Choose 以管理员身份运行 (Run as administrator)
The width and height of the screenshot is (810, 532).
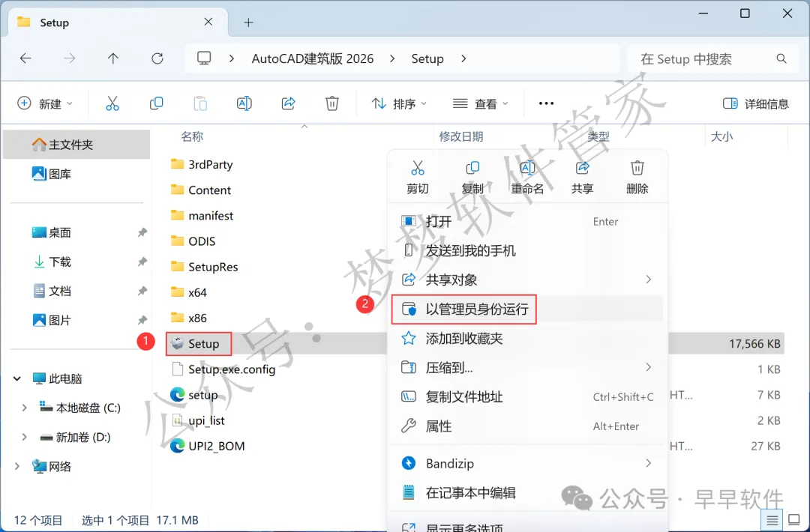[527, 309]
